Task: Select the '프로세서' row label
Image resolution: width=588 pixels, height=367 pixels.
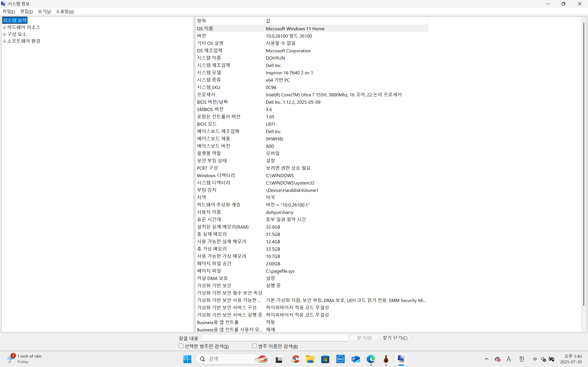Action: pos(206,94)
